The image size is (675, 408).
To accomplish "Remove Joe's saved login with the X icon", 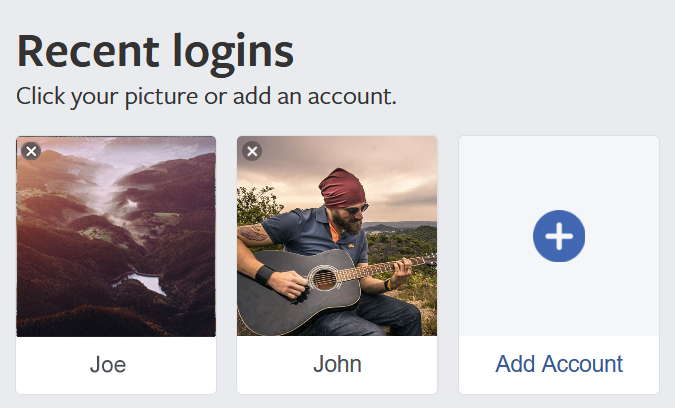I will 31,151.
